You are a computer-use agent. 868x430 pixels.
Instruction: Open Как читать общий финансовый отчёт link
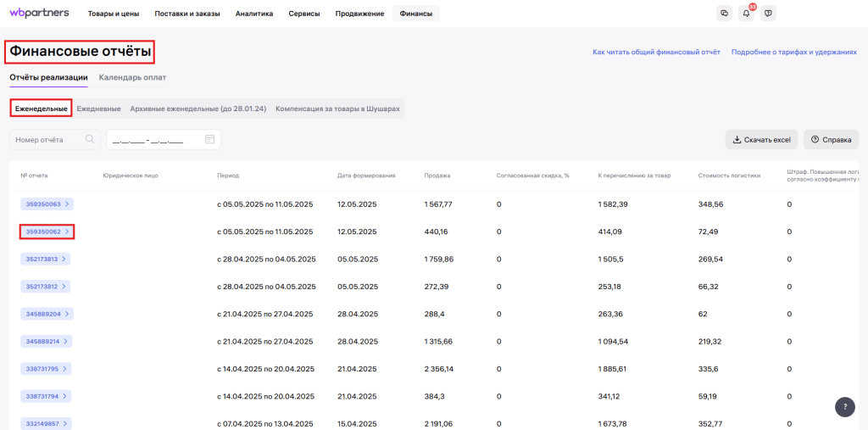657,52
